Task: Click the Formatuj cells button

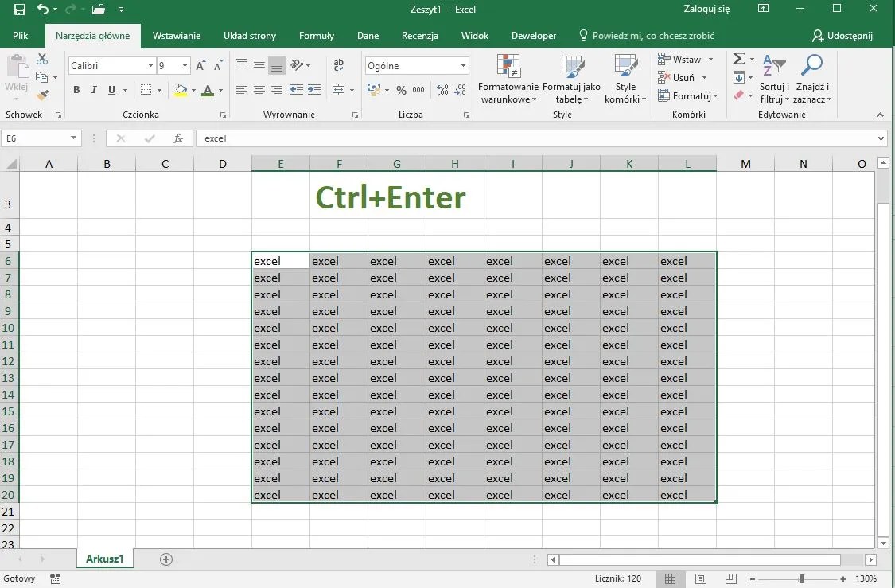Action: click(688, 96)
